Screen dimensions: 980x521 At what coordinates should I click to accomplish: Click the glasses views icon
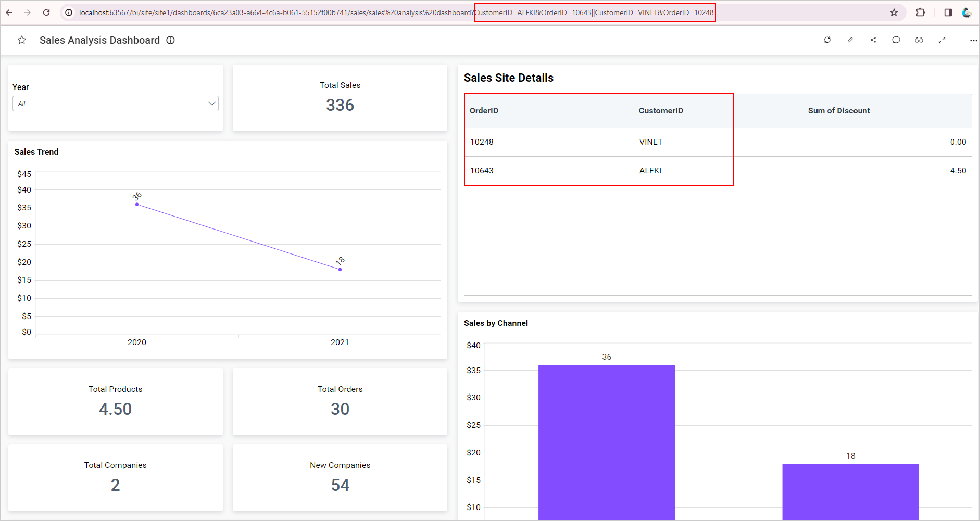919,40
